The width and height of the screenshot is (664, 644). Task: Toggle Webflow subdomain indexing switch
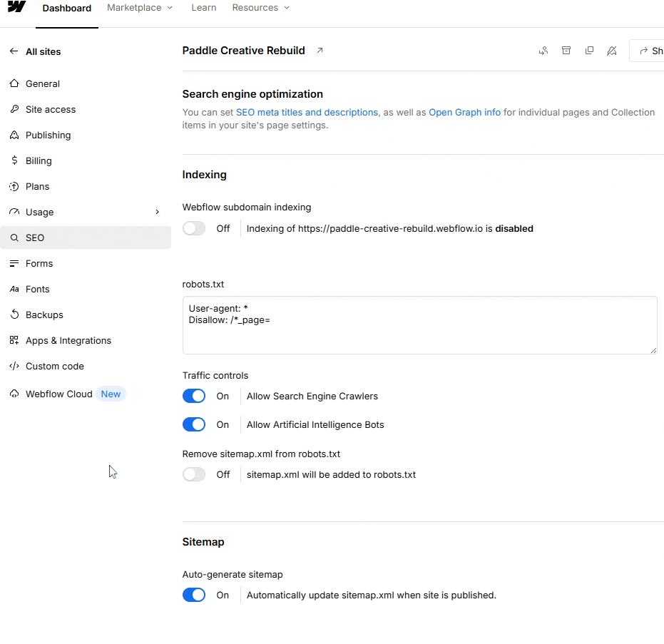194,229
